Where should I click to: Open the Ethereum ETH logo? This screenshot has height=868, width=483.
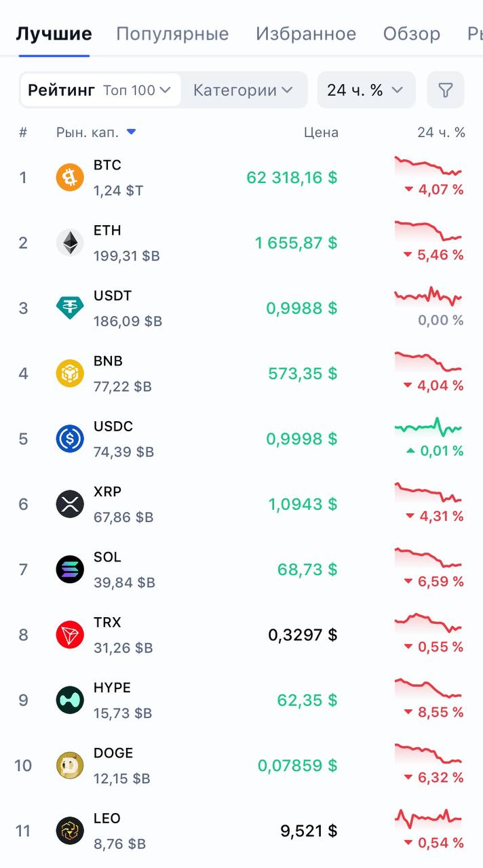pyautogui.click(x=70, y=243)
